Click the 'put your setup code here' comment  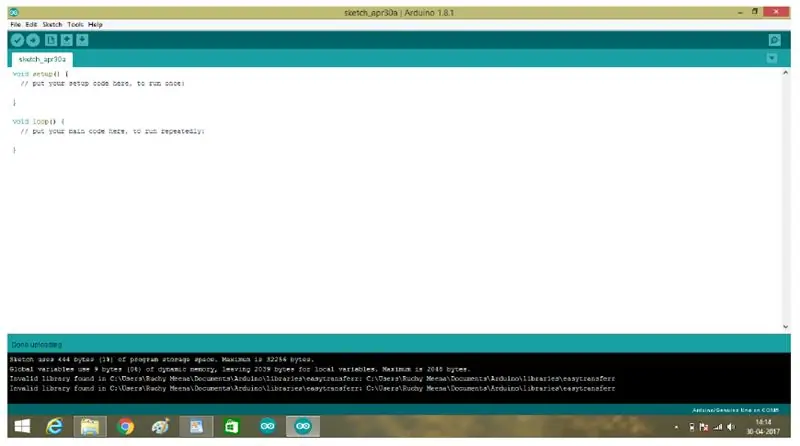click(x=103, y=83)
